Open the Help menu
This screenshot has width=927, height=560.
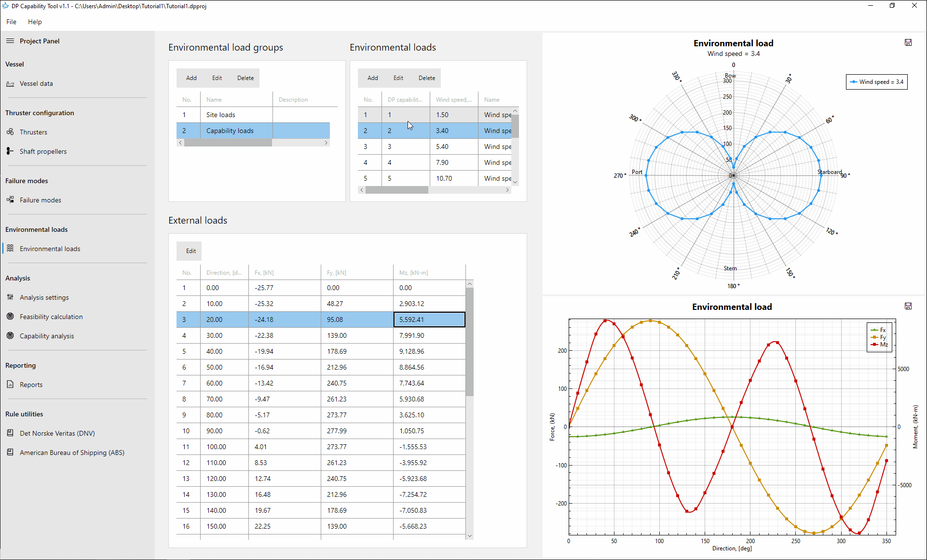[x=35, y=22]
